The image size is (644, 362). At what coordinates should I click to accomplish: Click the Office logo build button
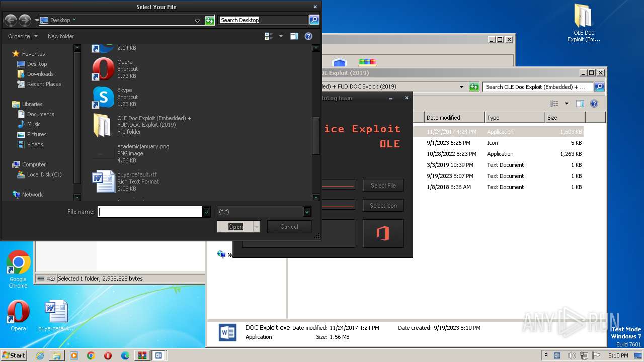point(383,233)
